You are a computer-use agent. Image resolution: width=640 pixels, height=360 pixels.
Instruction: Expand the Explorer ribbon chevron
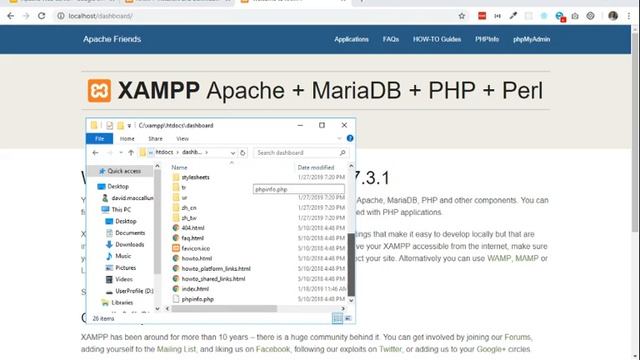point(339,138)
